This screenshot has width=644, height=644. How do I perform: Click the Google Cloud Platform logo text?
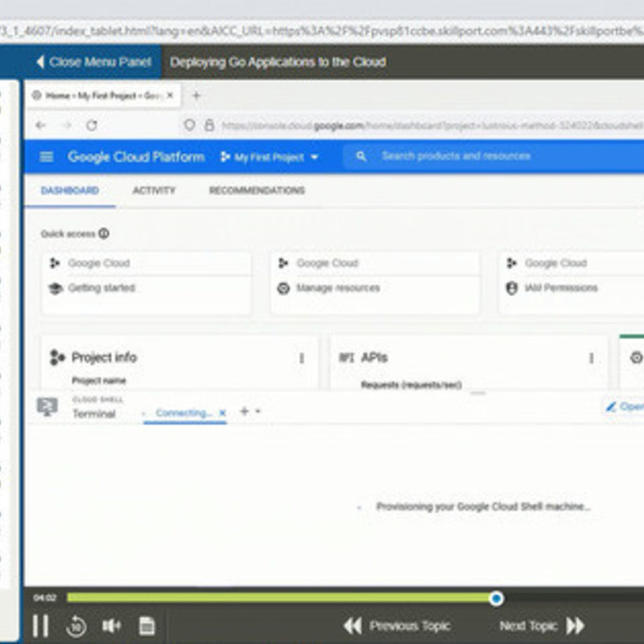136,156
